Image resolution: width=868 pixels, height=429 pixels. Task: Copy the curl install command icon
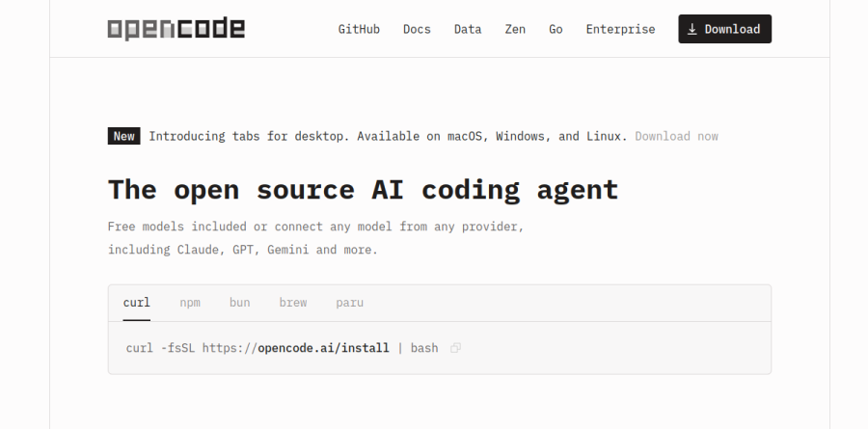pyautogui.click(x=455, y=348)
